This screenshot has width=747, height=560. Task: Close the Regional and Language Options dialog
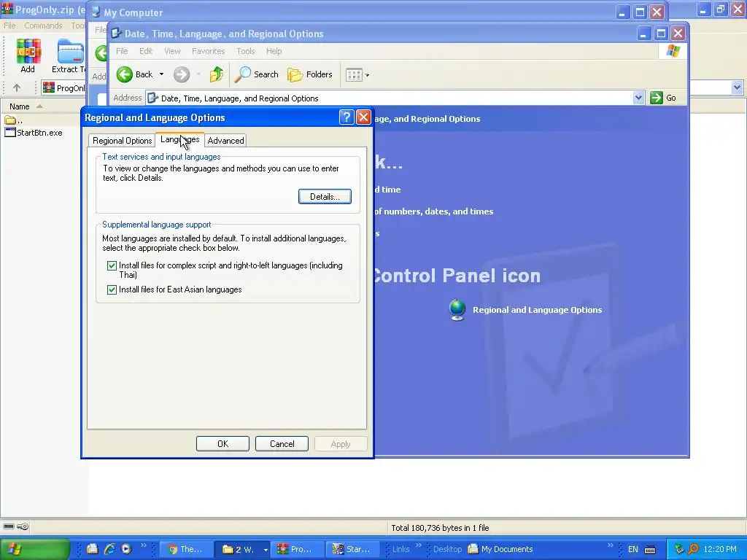coord(363,117)
